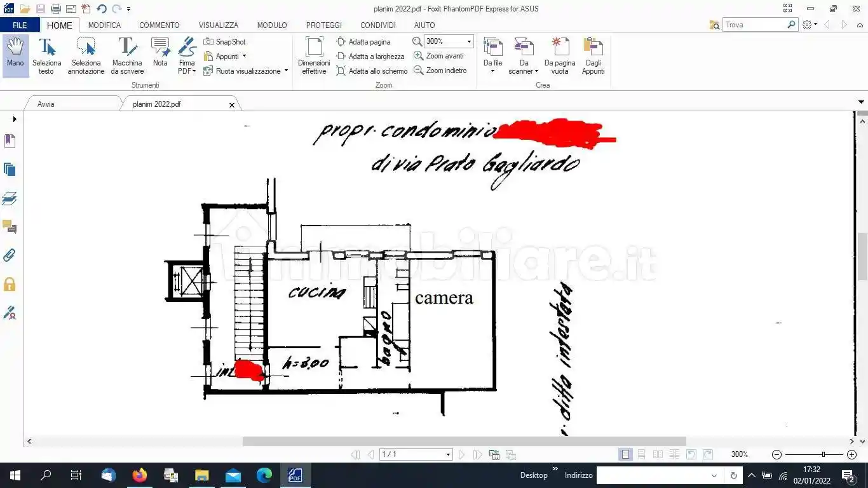The height and width of the screenshot is (488, 868).
Task: Open the page number 1 / 1 dropdown
Action: point(448,454)
